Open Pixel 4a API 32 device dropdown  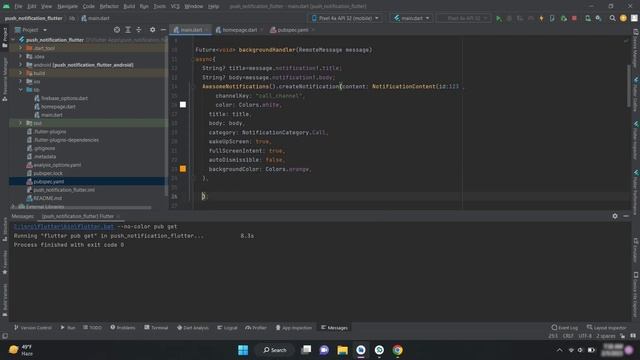point(345,18)
